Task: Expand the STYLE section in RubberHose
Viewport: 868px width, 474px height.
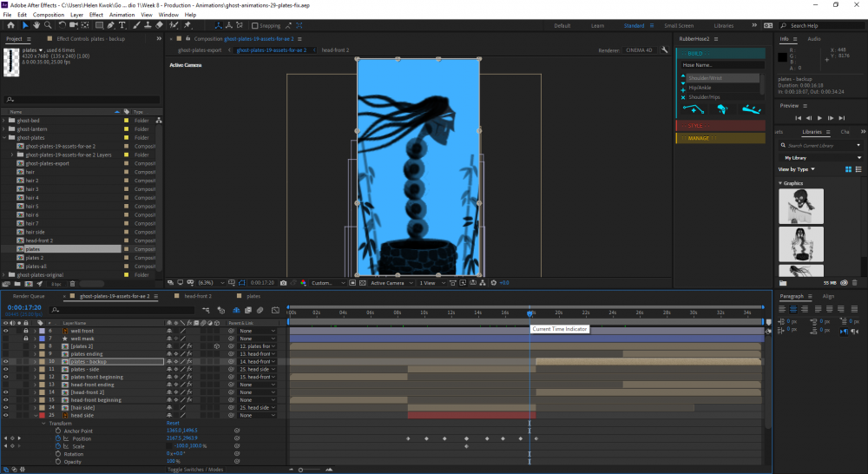Action: point(720,126)
